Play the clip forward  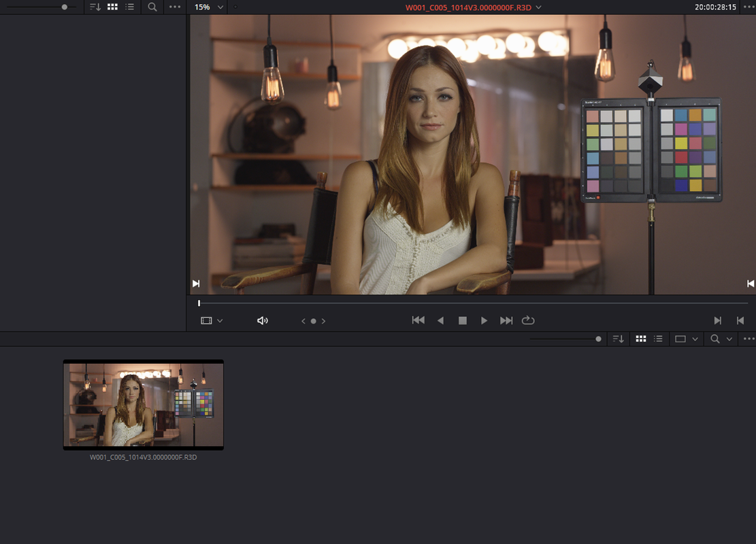pos(484,320)
